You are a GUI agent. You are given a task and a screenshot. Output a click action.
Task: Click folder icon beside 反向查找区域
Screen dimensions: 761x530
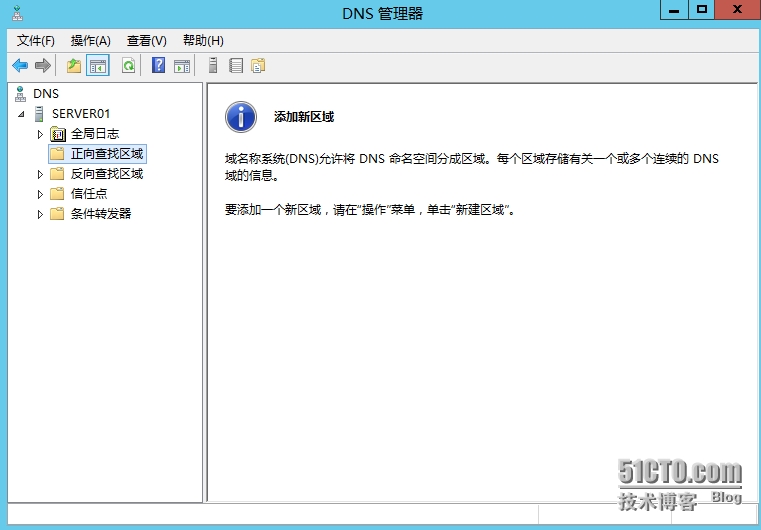point(57,174)
